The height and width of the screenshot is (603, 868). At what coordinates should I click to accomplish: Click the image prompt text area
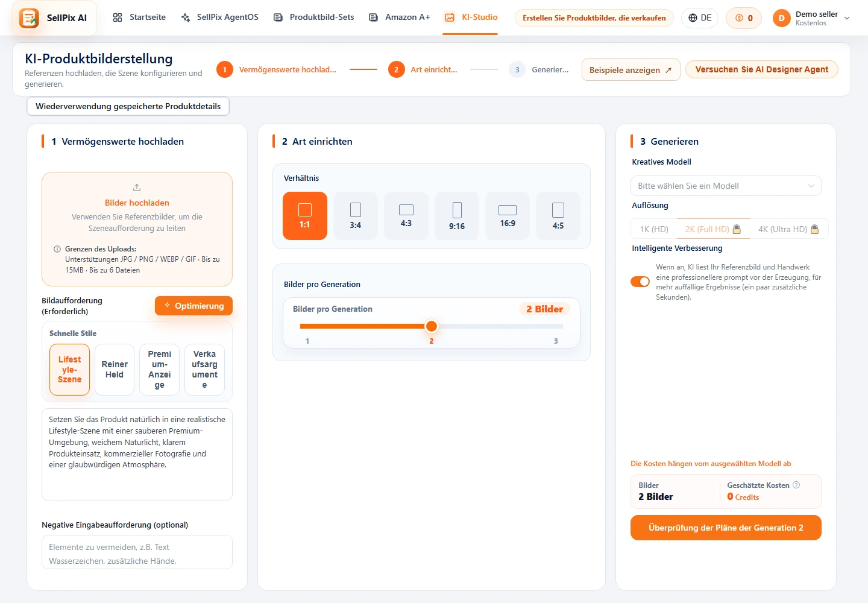pos(137,455)
